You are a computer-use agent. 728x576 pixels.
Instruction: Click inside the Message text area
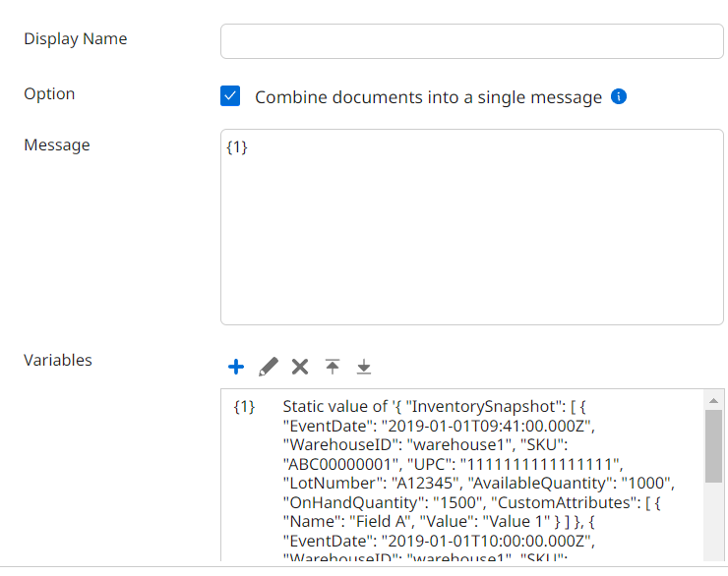click(x=471, y=236)
